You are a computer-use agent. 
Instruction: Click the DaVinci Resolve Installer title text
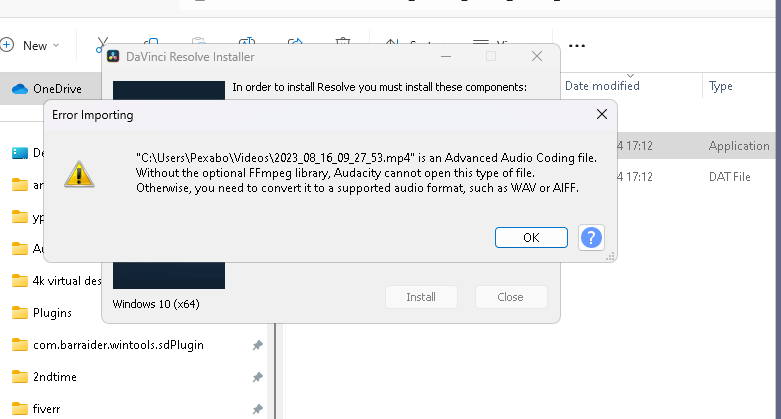tap(190, 57)
